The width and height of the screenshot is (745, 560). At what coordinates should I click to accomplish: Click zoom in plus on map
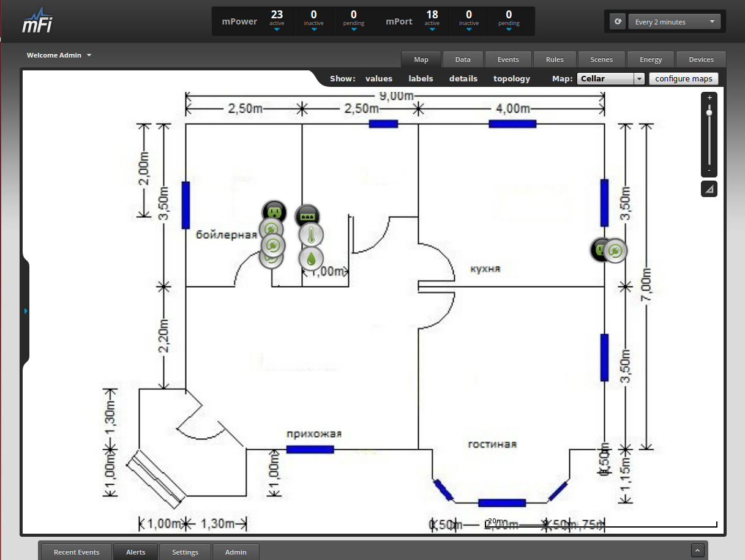pyautogui.click(x=709, y=98)
